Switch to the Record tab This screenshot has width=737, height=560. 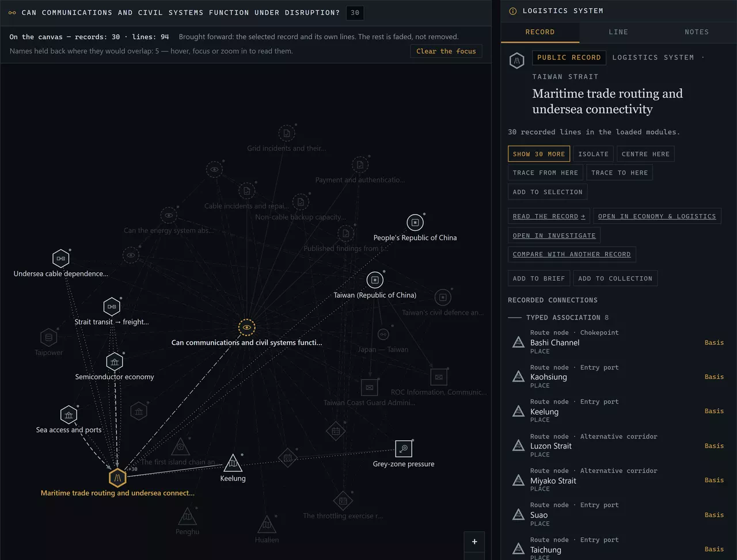pos(540,32)
